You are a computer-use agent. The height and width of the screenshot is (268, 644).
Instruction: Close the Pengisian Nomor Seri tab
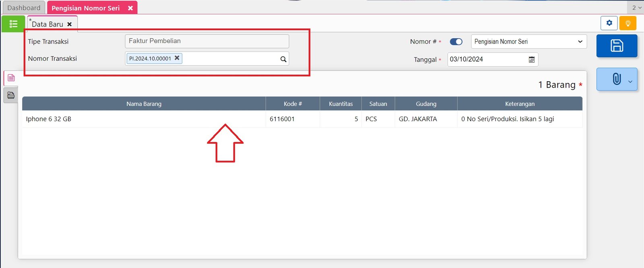pos(130,8)
